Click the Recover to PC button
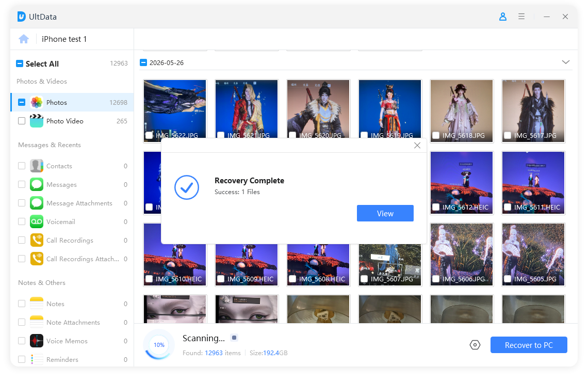The height and width of the screenshot is (382, 588). click(x=529, y=345)
